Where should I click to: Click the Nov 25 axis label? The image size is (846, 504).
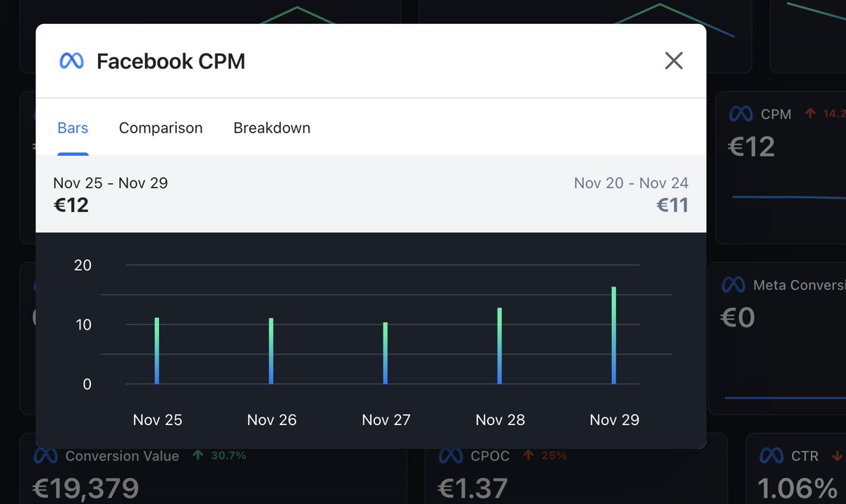(157, 420)
